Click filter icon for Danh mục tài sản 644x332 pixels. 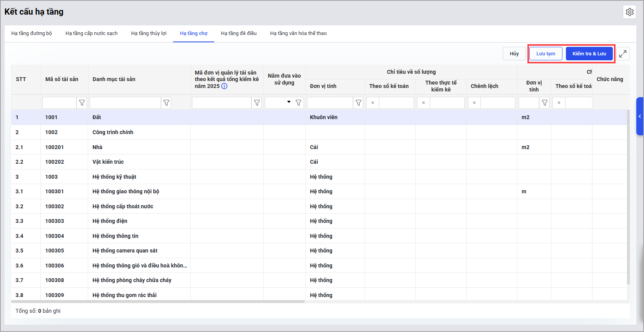166,103
